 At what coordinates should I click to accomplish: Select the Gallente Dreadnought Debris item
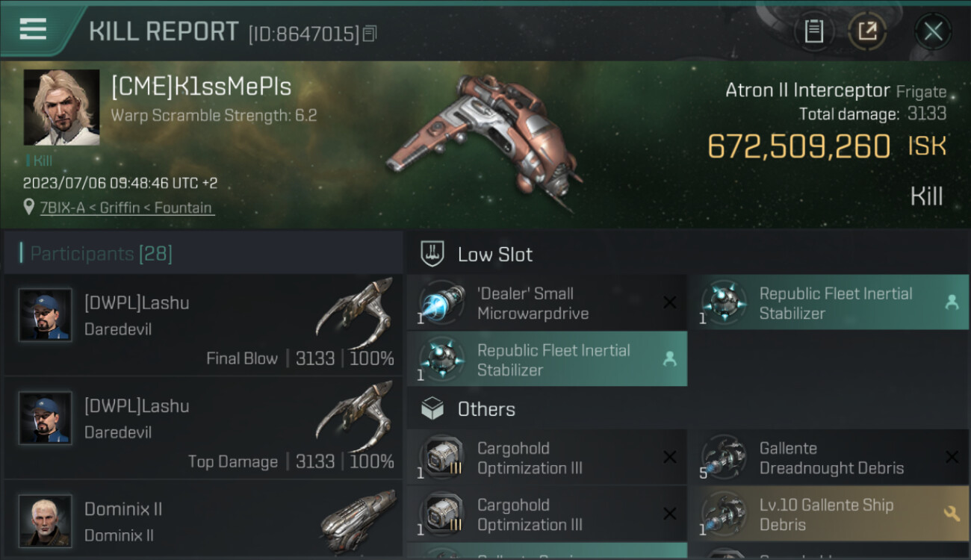point(828,458)
